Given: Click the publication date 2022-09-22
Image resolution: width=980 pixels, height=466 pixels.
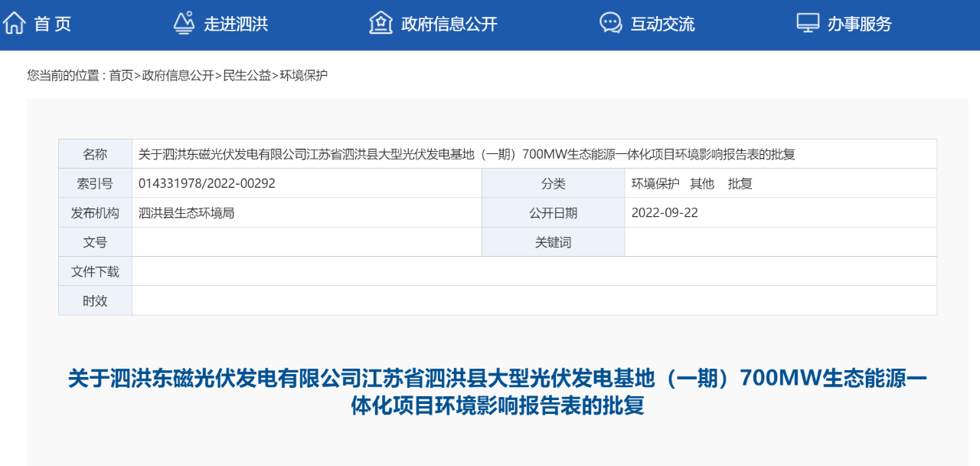Looking at the screenshot, I should 665,212.
